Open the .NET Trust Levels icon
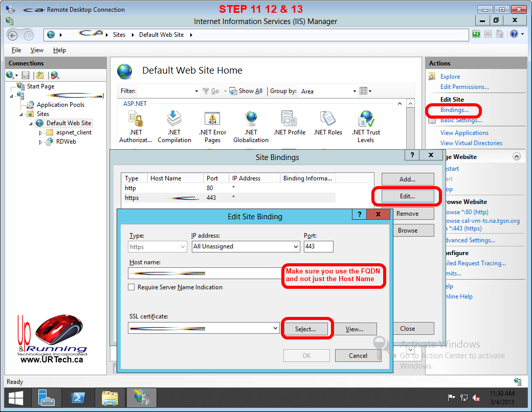Image resolution: width=532 pixels, height=412 pixels. click(x=366, y=120)
